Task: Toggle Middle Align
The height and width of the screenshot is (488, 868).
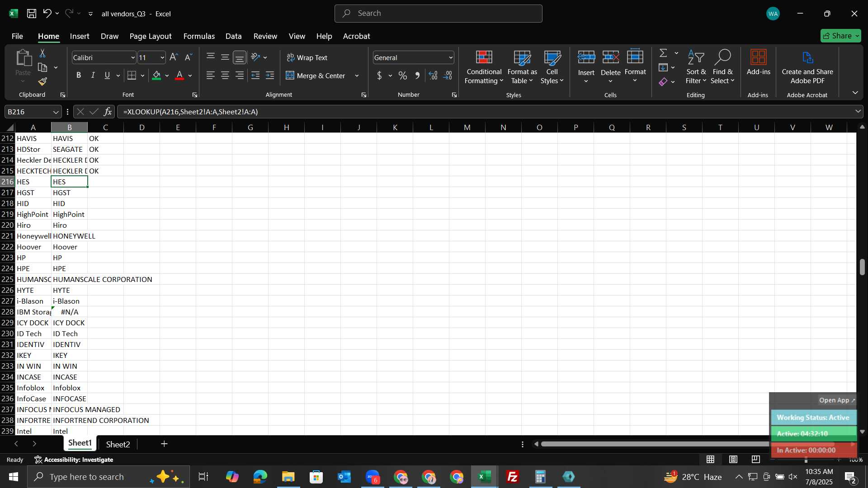Action: (225, 57)
